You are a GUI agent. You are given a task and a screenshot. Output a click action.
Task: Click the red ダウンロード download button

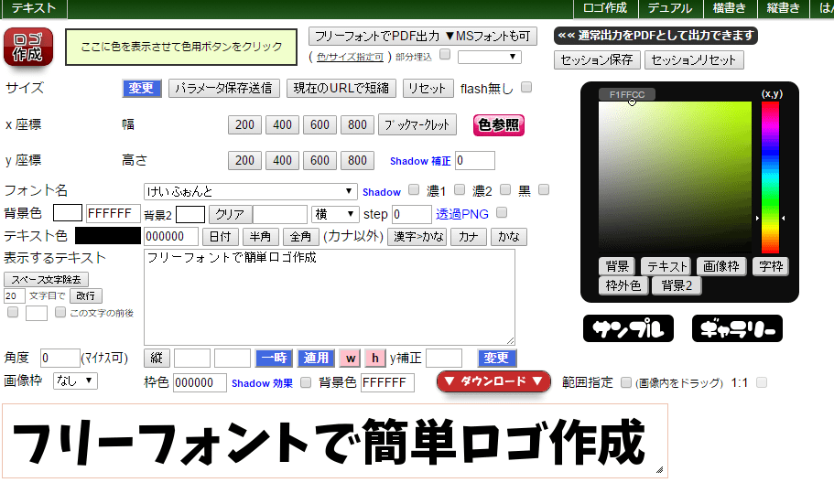(494, 381)
